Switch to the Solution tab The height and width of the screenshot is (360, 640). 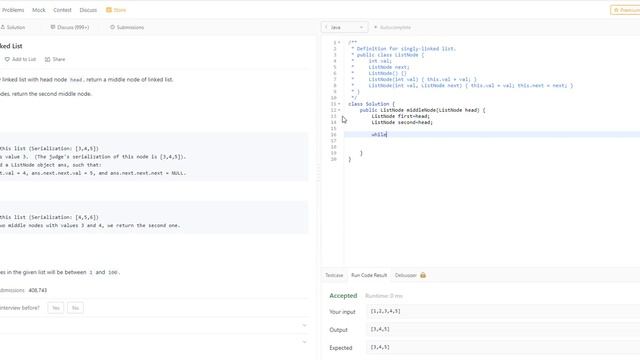(13, 27)
